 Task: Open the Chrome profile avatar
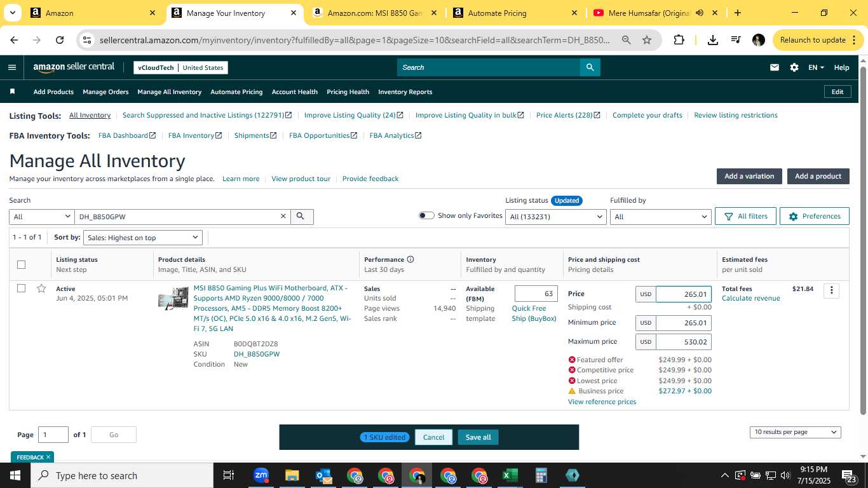pos(758,40)
